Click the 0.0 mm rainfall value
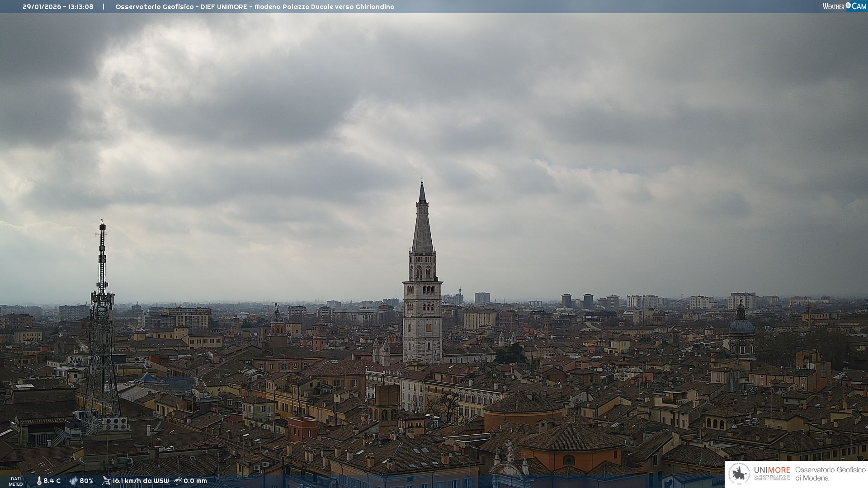868x488 pixels. coord(195,481)
